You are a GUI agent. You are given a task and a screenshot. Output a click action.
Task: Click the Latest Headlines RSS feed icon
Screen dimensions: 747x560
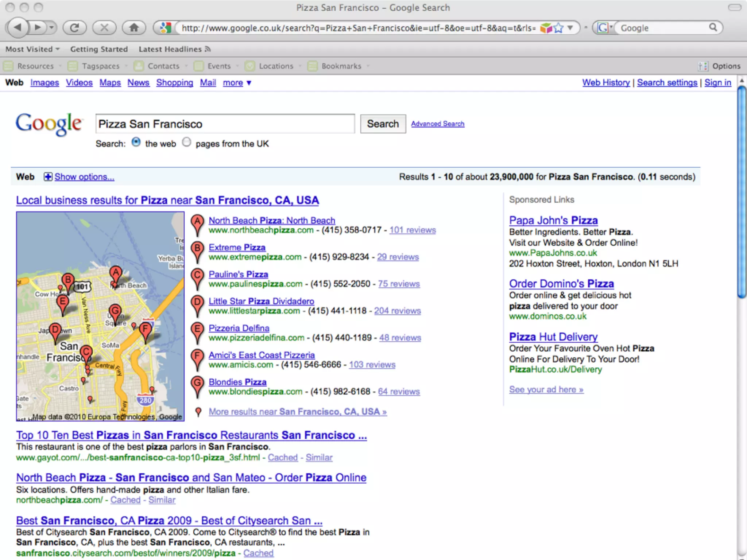click(208, 49)
